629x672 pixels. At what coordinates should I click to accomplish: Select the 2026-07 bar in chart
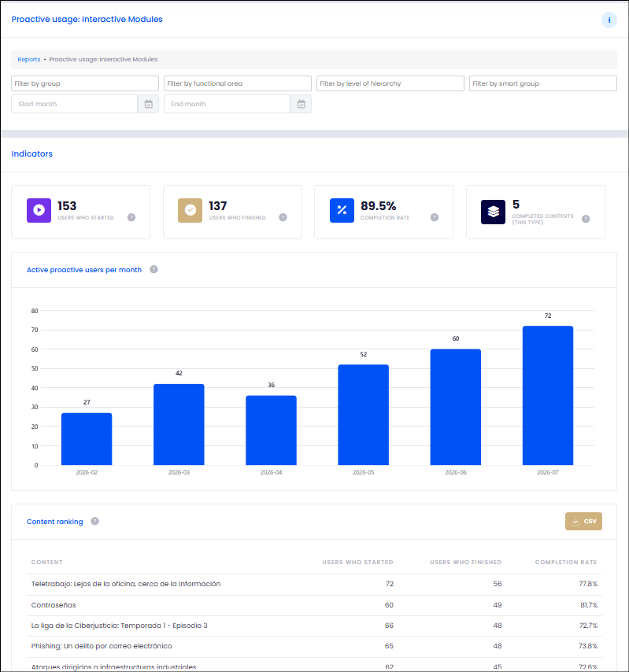click(548, 395)
